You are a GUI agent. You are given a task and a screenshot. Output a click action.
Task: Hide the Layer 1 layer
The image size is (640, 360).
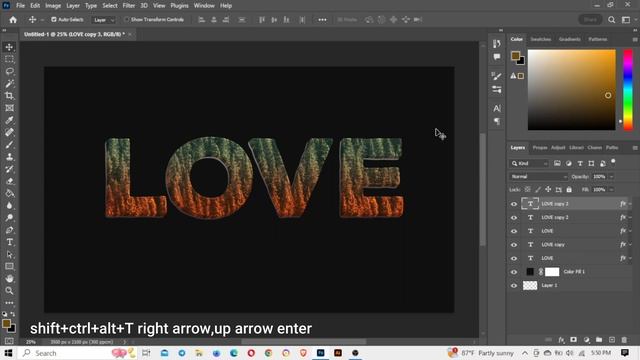514,286
